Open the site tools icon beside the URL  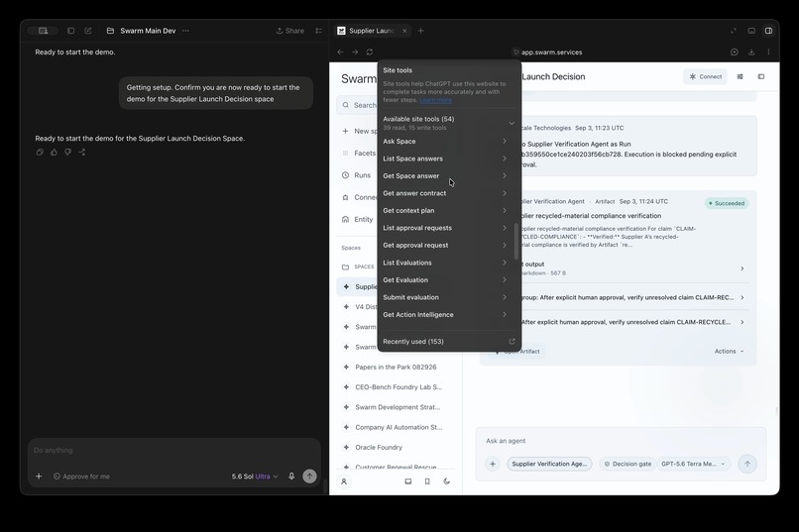pos(515,52)
